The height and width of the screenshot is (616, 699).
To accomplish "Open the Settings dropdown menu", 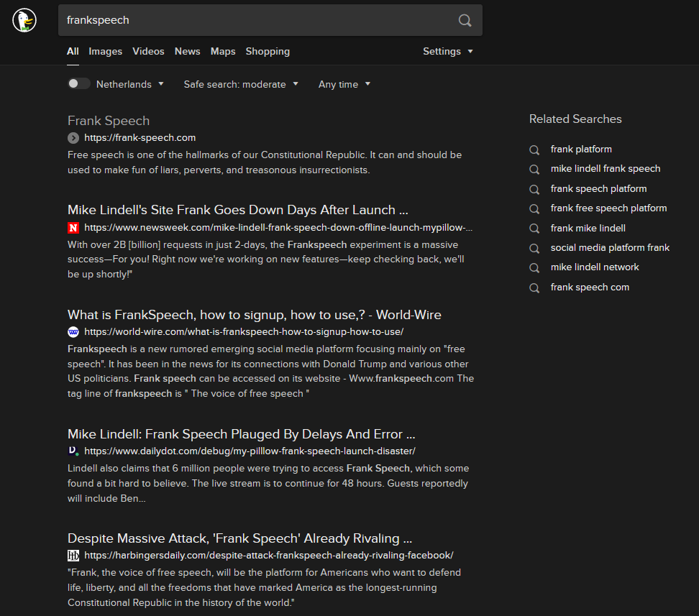I will pyautogui.click(x=447, y=51).
